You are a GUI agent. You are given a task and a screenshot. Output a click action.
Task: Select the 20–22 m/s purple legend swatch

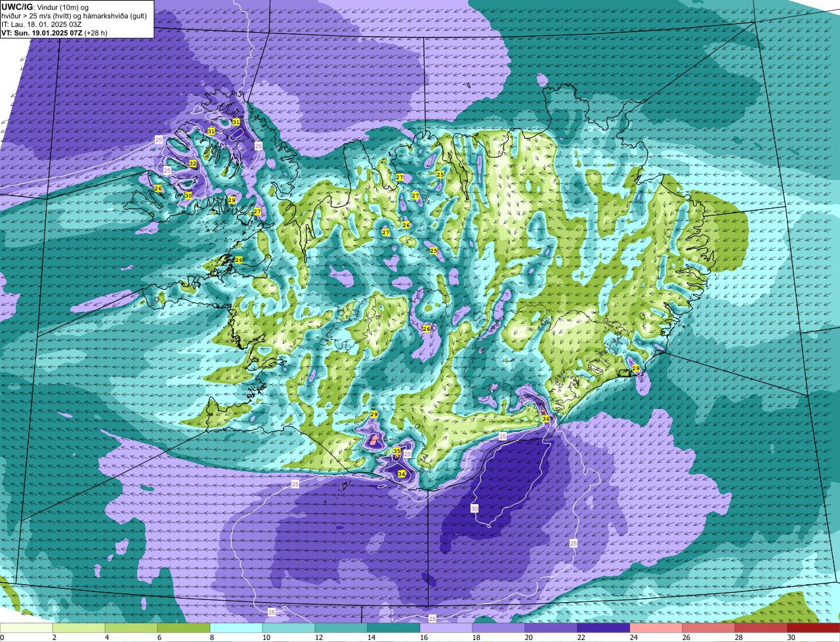pyautogui.click(x=551, y=628)
